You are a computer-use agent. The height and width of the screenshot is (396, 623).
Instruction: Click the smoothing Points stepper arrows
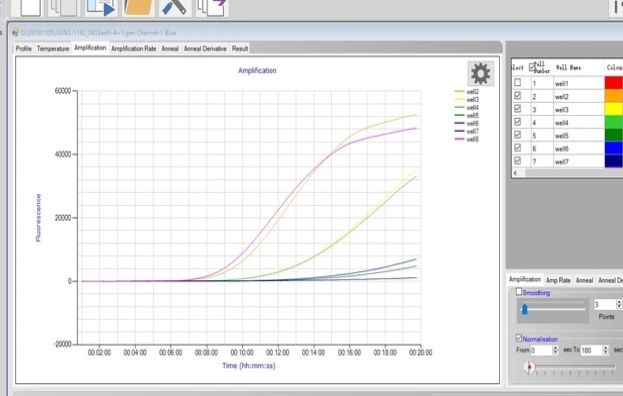[619, 305]
